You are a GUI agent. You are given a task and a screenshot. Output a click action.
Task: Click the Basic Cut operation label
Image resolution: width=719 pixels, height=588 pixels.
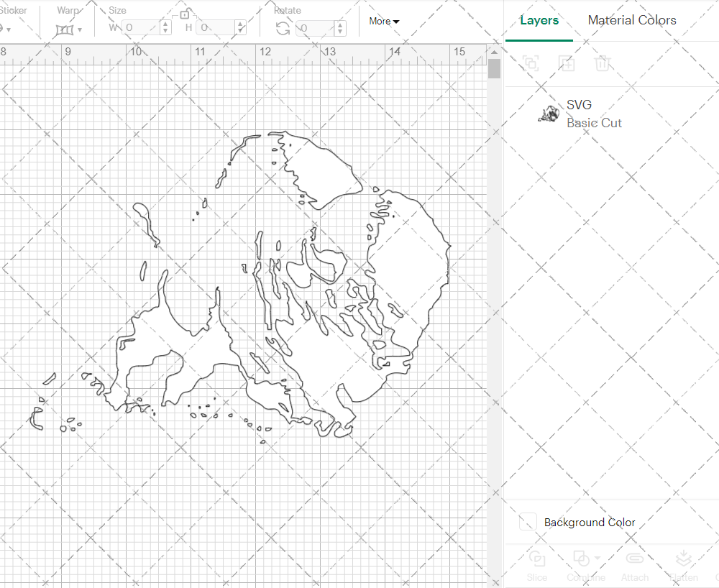click(595, 123)
